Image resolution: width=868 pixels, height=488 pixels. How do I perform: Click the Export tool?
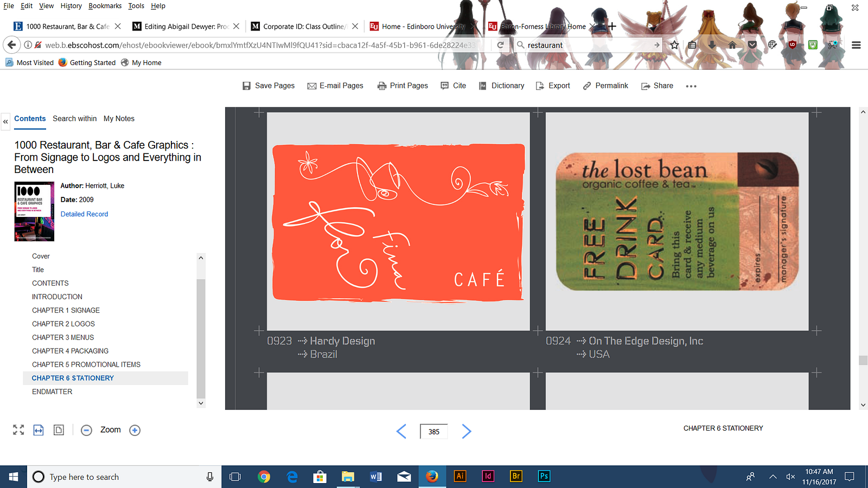(553, 86)
